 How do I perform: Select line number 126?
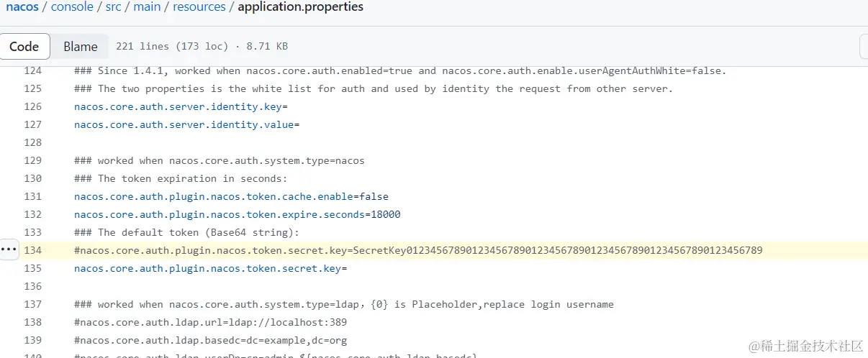33,107
